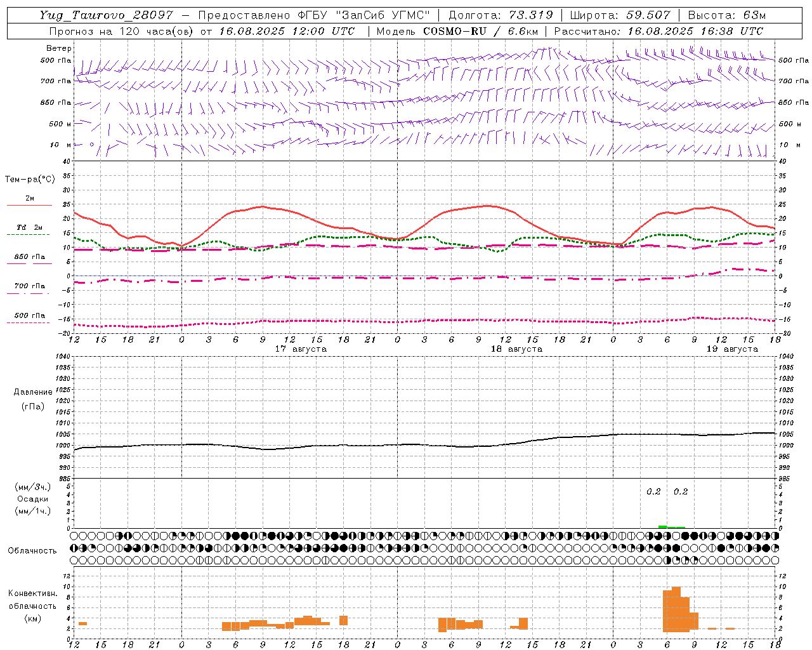
Task: Select the 700 гПа temperature legend entry
Action: tap(29, 286)
